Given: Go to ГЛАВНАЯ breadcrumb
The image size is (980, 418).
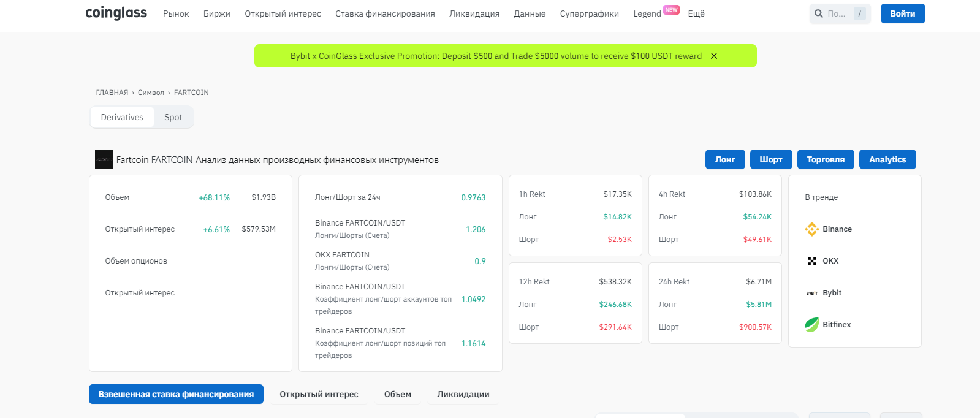Looking at the screenshot, I should coord(112,93).
